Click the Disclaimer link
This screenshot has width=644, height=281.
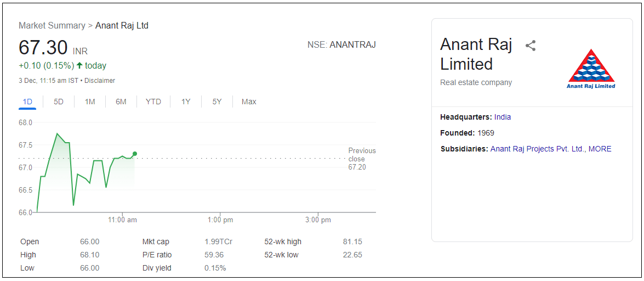click(x=100, y=81)
